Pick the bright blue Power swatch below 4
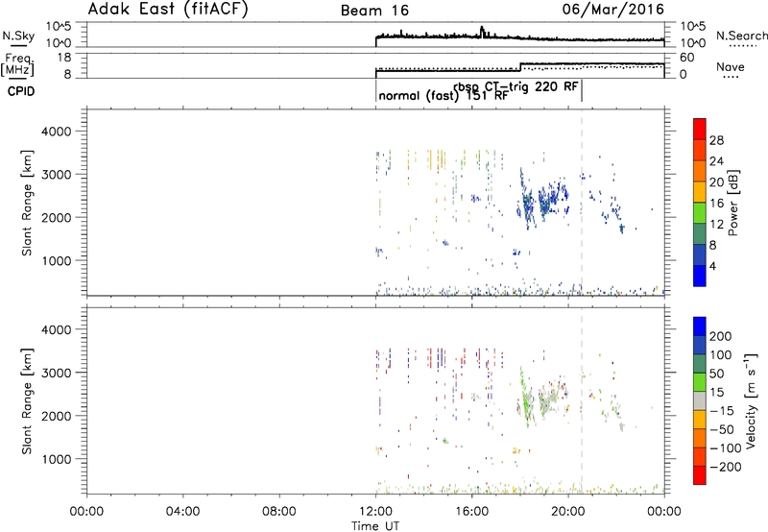 coord(700,276)
